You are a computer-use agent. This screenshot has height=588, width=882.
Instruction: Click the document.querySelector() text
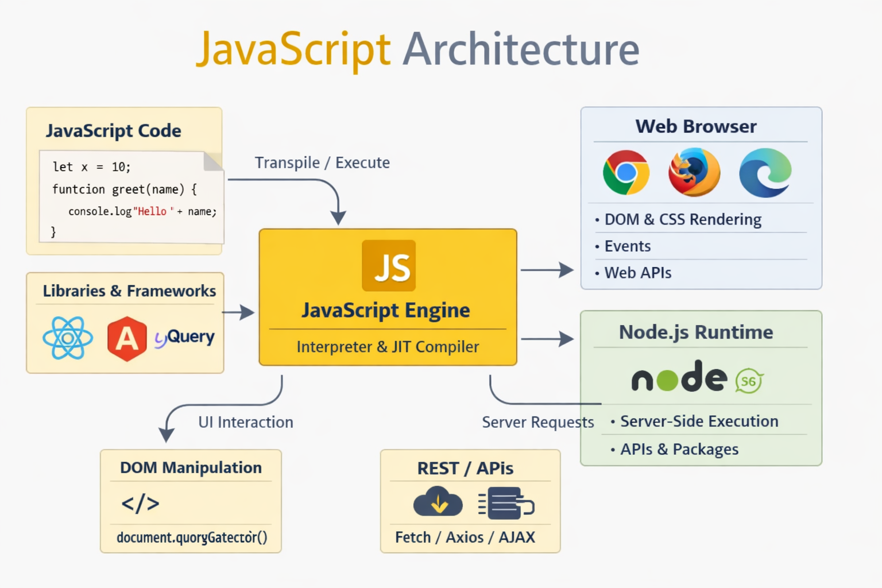[x=192, y=537]
